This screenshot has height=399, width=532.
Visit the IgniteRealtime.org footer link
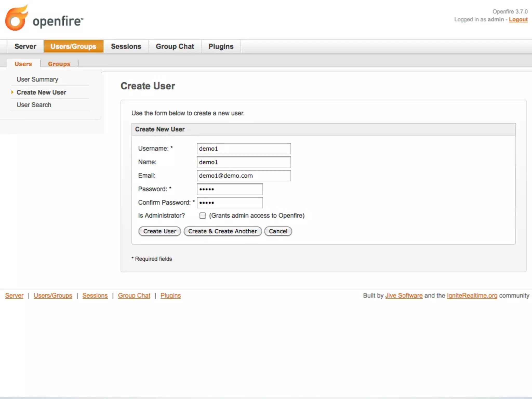click(x=472, y=296)
